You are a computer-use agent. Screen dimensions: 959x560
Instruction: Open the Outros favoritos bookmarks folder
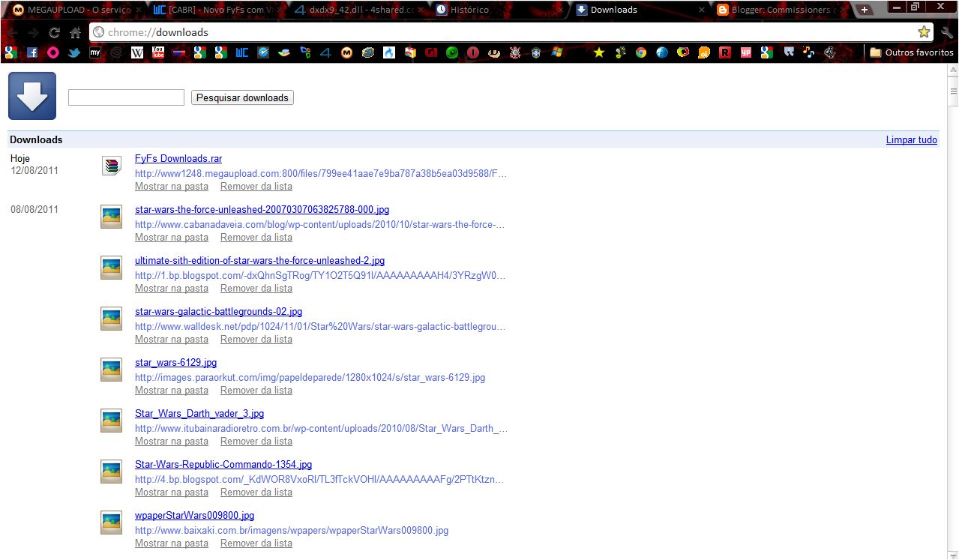[911, 52]
